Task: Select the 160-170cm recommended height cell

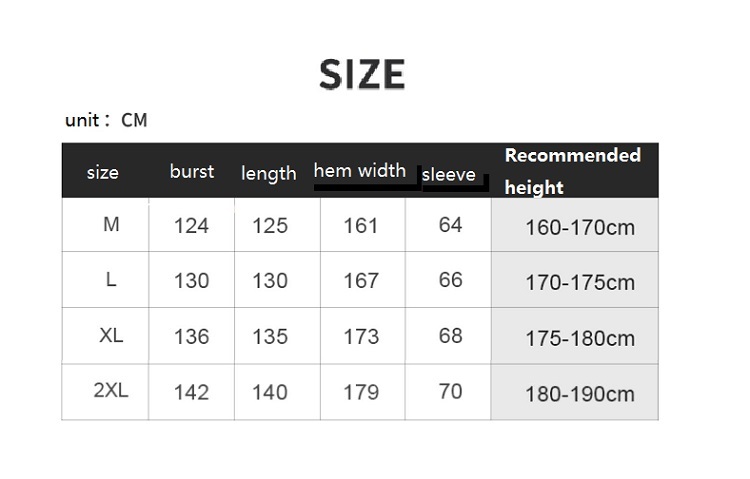Action: (x=580, y=227)
